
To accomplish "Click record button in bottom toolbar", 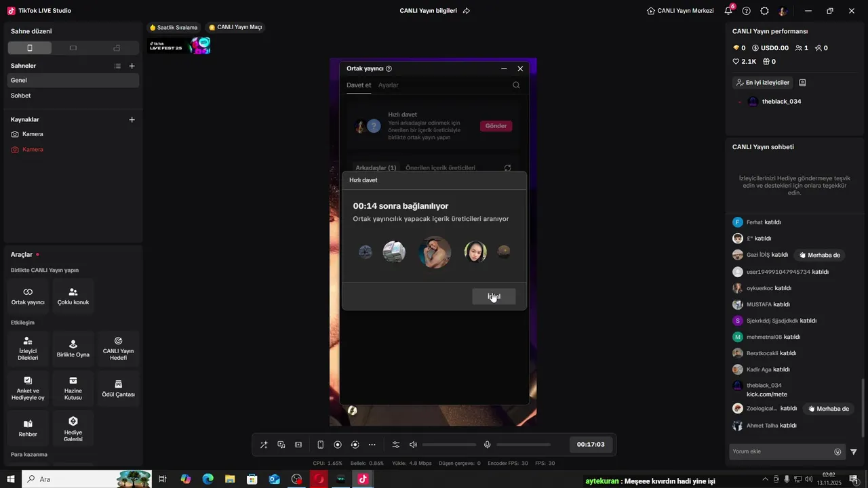I will tap(338, 445).
